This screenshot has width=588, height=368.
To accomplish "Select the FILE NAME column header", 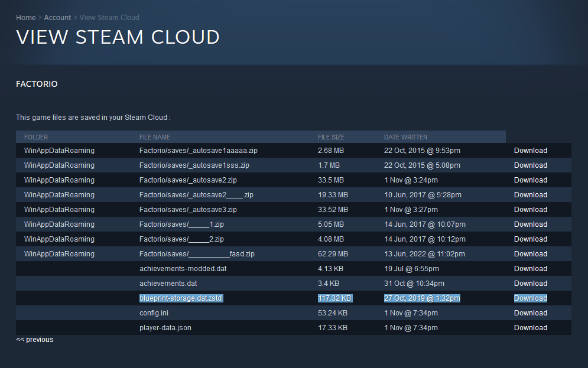I will 154,137.
